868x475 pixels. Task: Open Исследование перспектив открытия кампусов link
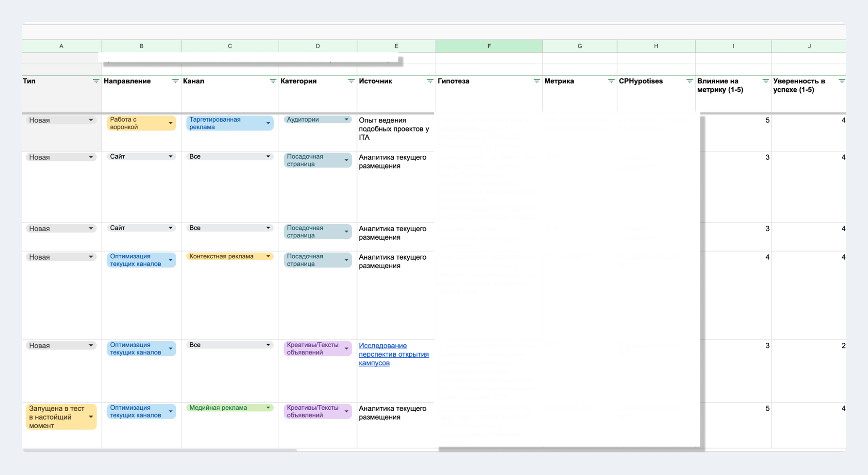coord(393,354)
